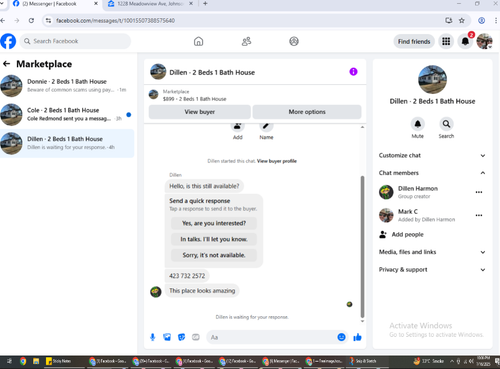Focus the Aa message input field
The image size is (500, 369).
(272, 337)
